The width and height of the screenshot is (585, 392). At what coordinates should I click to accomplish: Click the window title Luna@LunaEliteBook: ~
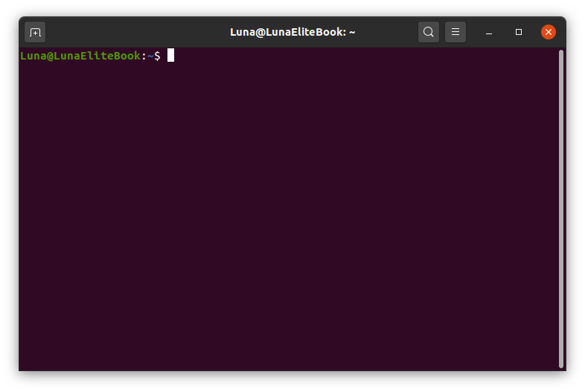tap(292, 32)
